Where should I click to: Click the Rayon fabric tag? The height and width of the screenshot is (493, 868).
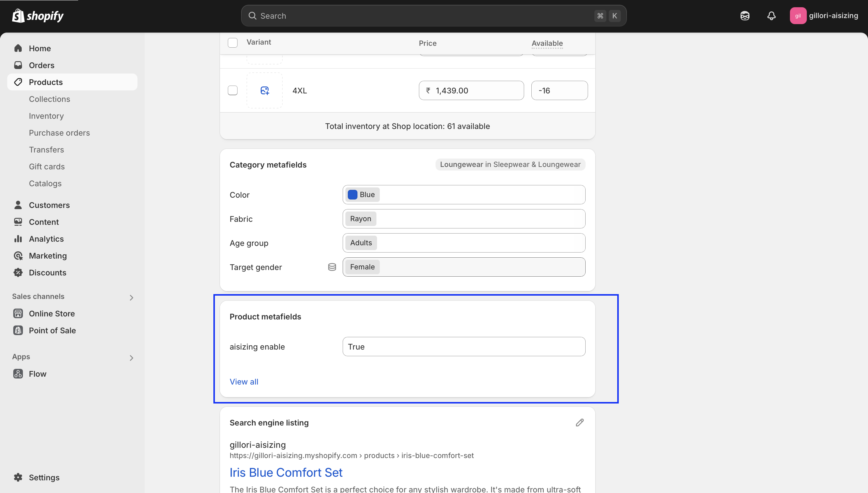tap(361, 219)
